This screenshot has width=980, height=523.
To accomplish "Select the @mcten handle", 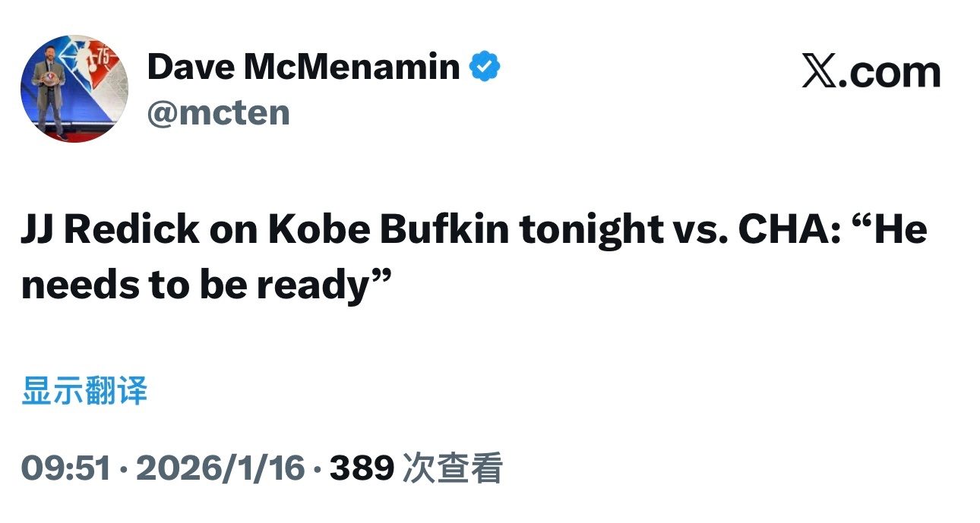I will 218,112.
